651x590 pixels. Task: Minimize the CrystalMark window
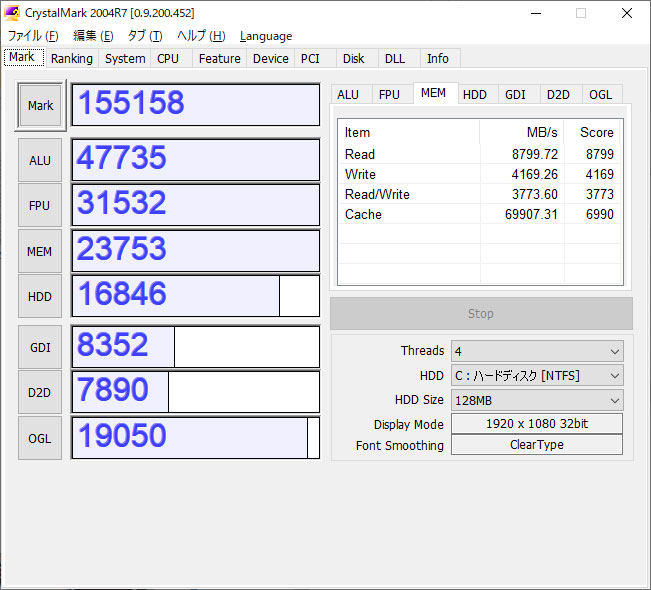pyautogui.click(x=536, y=13)
